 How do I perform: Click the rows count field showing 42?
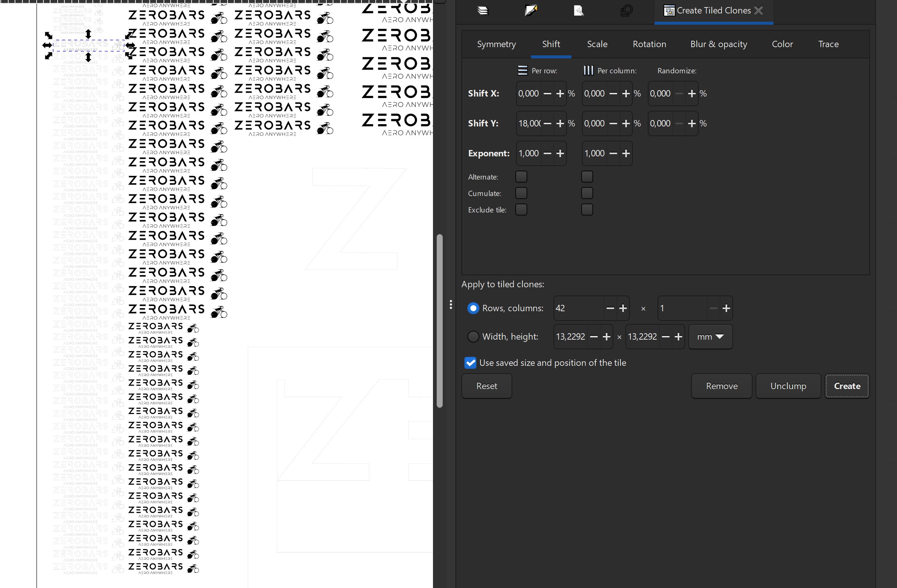point(579,308)
